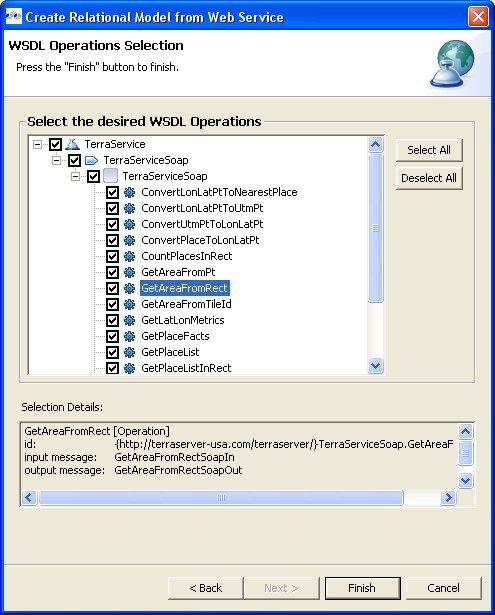Click gear icon beside ConvertLonLatPtToUtmPt
495x615 pixels.
(129, 208)
